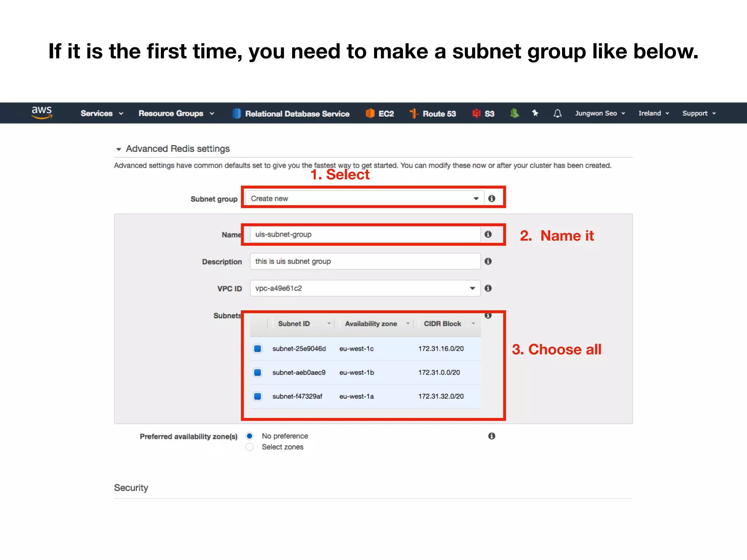The height and width of the screenshot is (560, 747).
Task: Select the Select zones radio button
Action: click(249, 447)
